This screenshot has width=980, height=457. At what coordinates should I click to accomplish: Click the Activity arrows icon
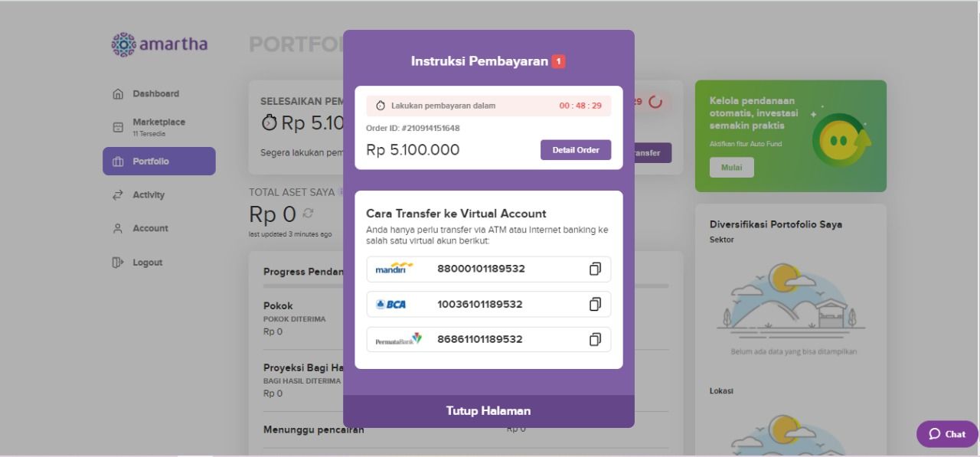tap(118, 195)
